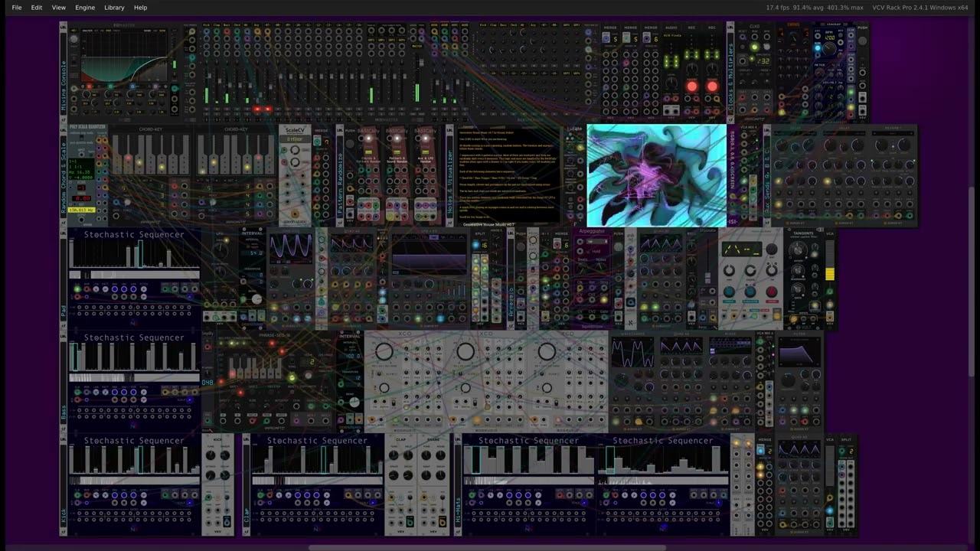The image size is (980, 551).
Task: Click the Generative House Music notes title
Action: click(488, 224)
